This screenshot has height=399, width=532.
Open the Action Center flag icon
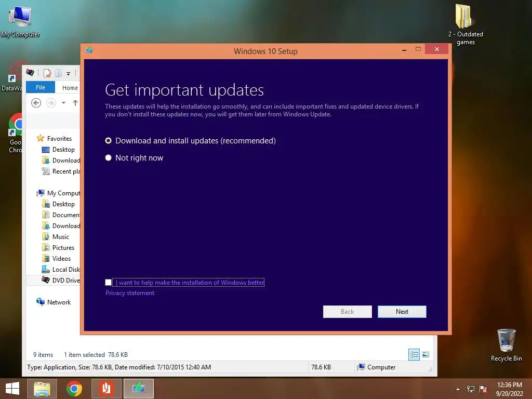[x=483, y=389]
